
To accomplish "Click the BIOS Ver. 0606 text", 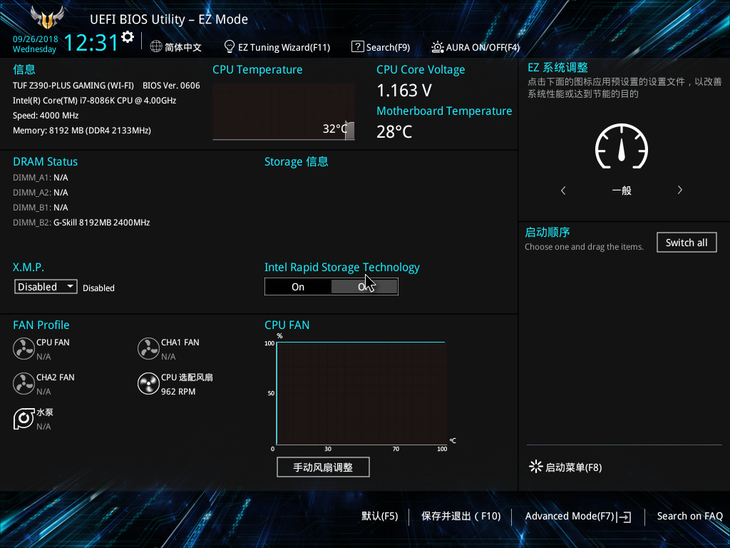I will (171, 86).
